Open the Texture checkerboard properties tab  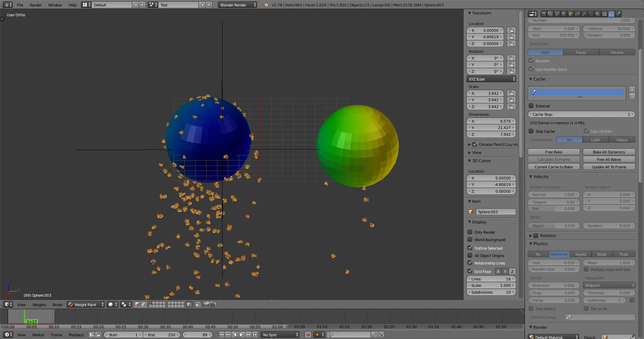click(x=605, y=14)
